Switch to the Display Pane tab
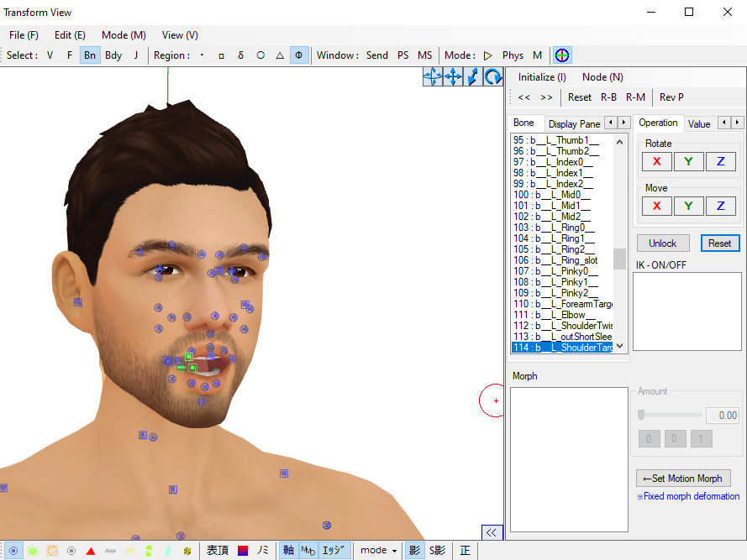This screenshot has height=560, width=747. pos(574,123)
